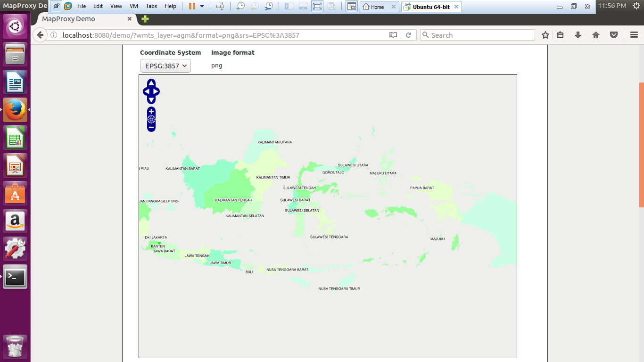Pan the map west with the left arrow
Screen dimensions: 644x362
coord(146,91)
